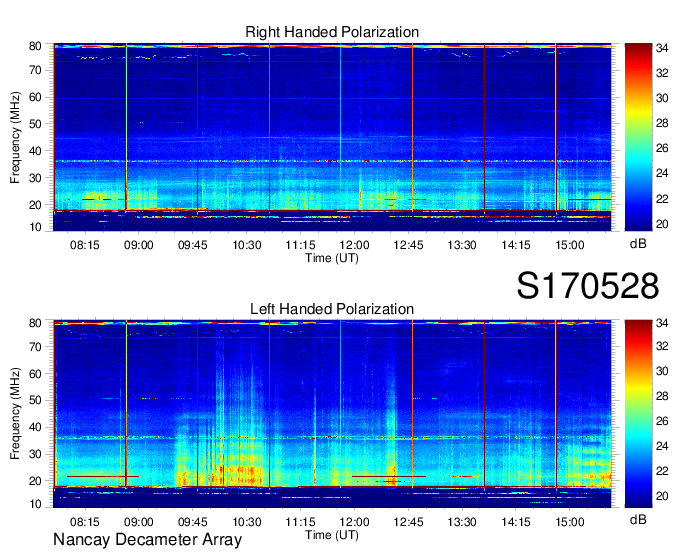
Task: Click the 34 value on Left Handed colorbar
Action: (x=662, y=323)
